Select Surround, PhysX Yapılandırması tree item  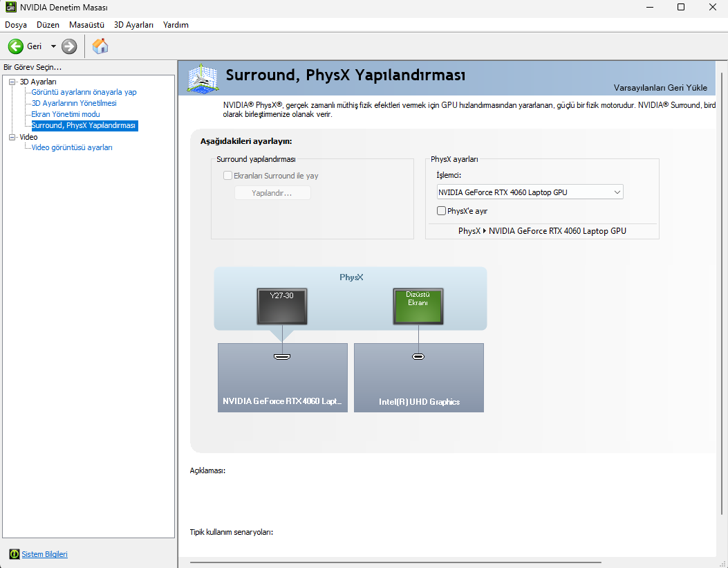coord(84,125)
